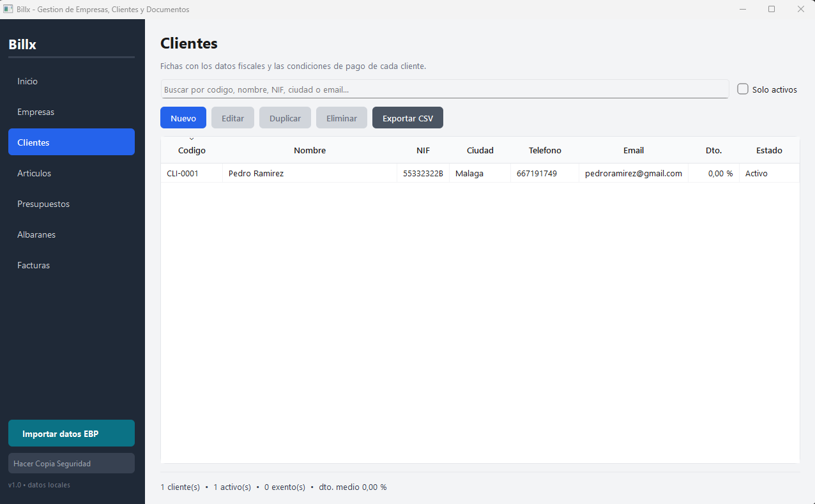Open Articulos from the sidebar
The height and width of the screenshot is (504, 815).
click(x=72, y=173)
